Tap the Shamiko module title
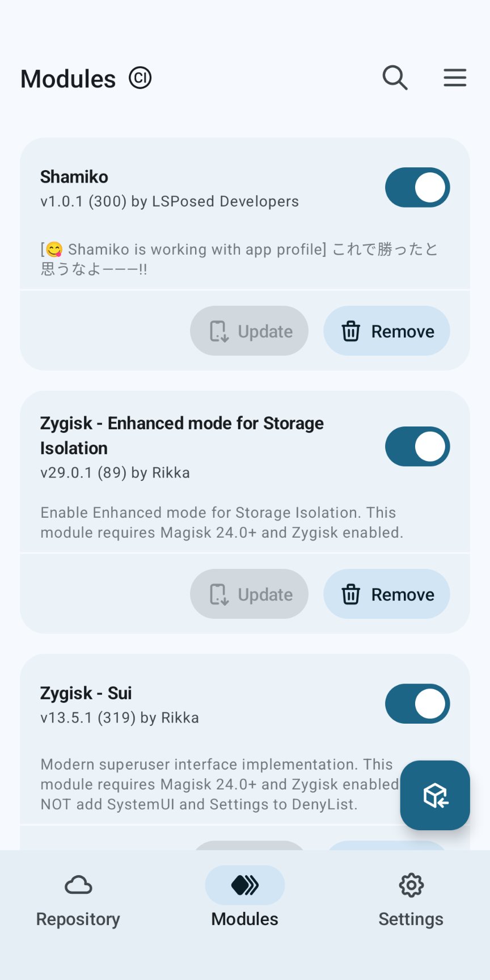 tap(74, 177)
